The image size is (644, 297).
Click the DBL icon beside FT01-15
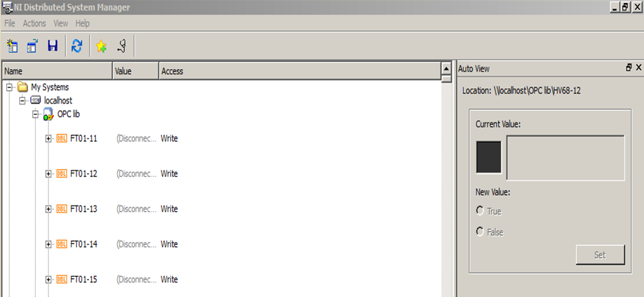62,280
